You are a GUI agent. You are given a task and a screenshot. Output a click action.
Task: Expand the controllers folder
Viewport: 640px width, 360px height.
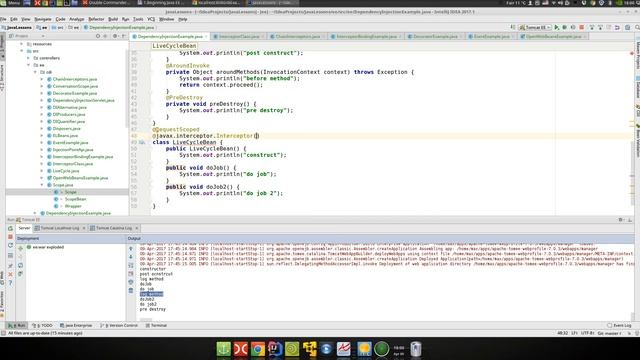29,58
